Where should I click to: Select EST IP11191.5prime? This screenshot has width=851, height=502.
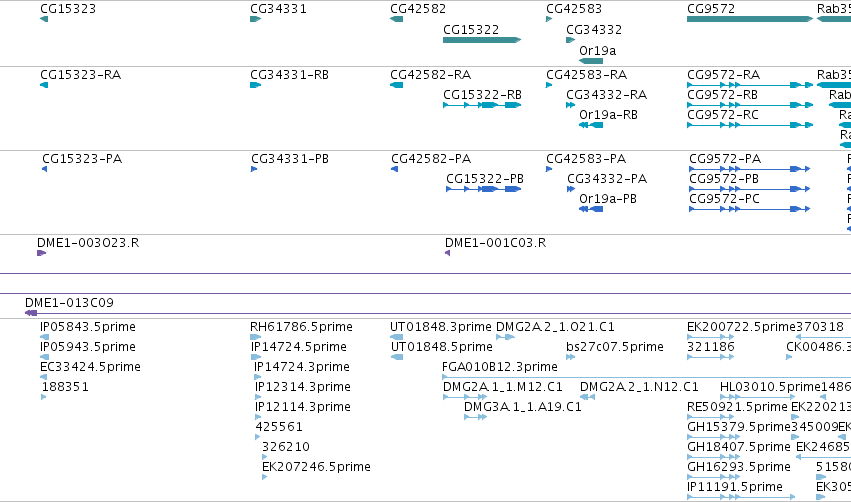tap(735, 487)
